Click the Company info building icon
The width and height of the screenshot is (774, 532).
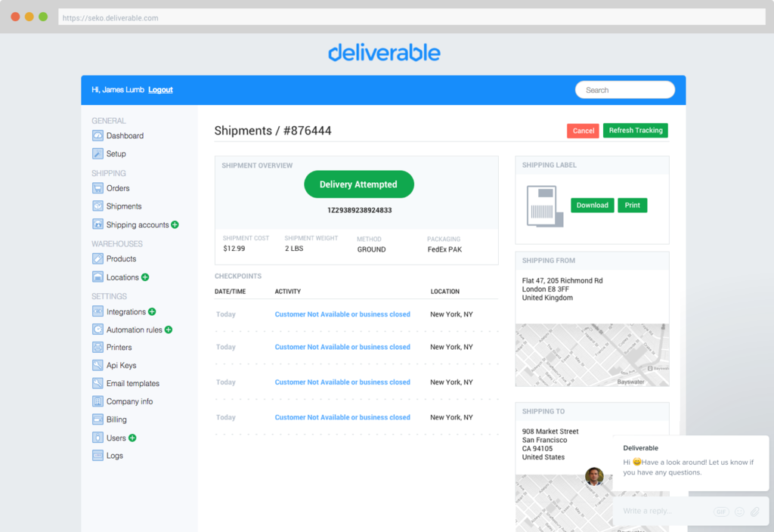[x=98, y=401]
